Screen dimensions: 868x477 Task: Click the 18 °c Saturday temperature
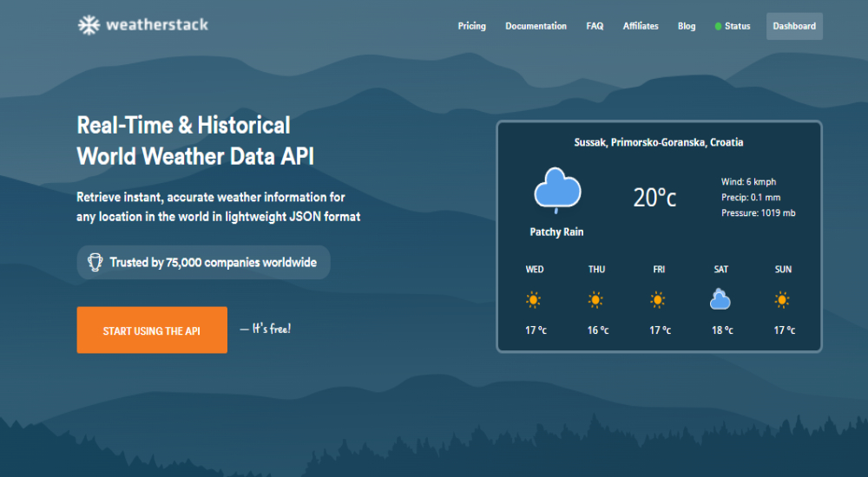(722, 330)
